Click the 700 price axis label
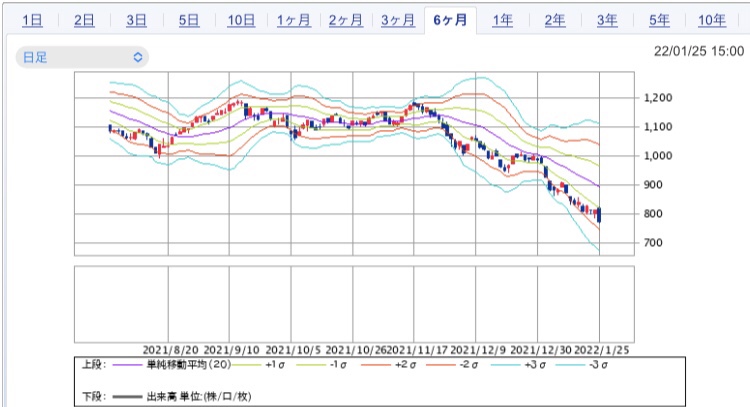Viewport: 750px width, 407px height. (x=653, y=242)
